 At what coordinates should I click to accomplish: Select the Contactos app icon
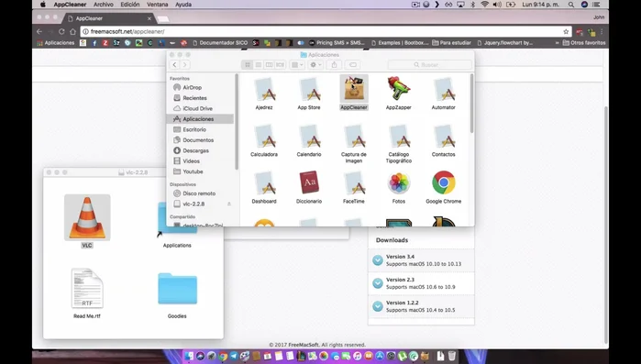(x=444, y=136)
